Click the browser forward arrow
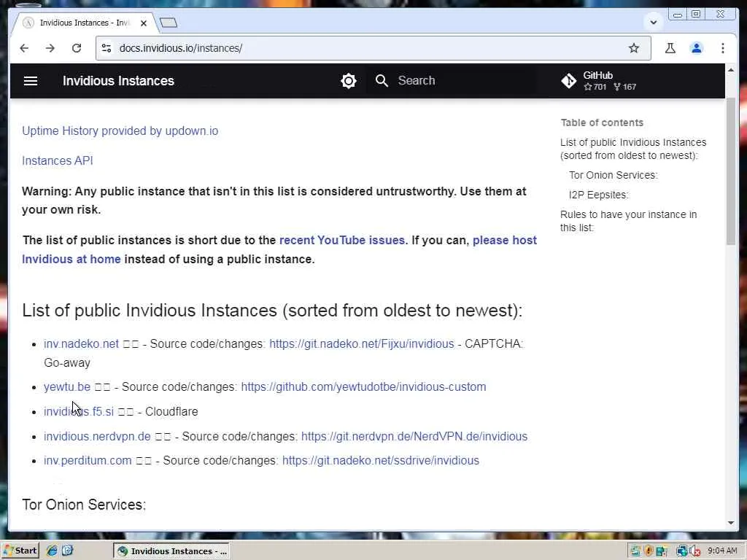Screen dimensions: 747x560 50,48
